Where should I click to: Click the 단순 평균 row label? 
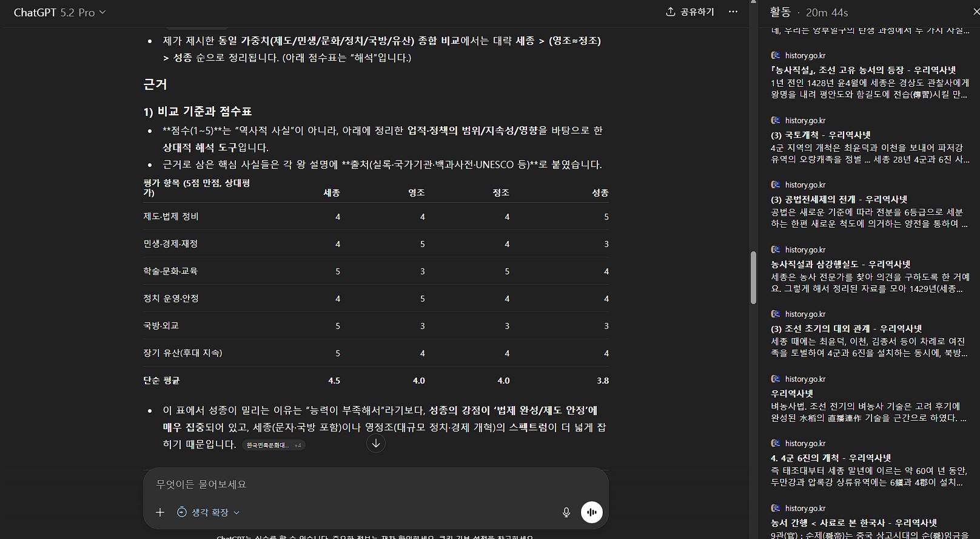point(161,381)
